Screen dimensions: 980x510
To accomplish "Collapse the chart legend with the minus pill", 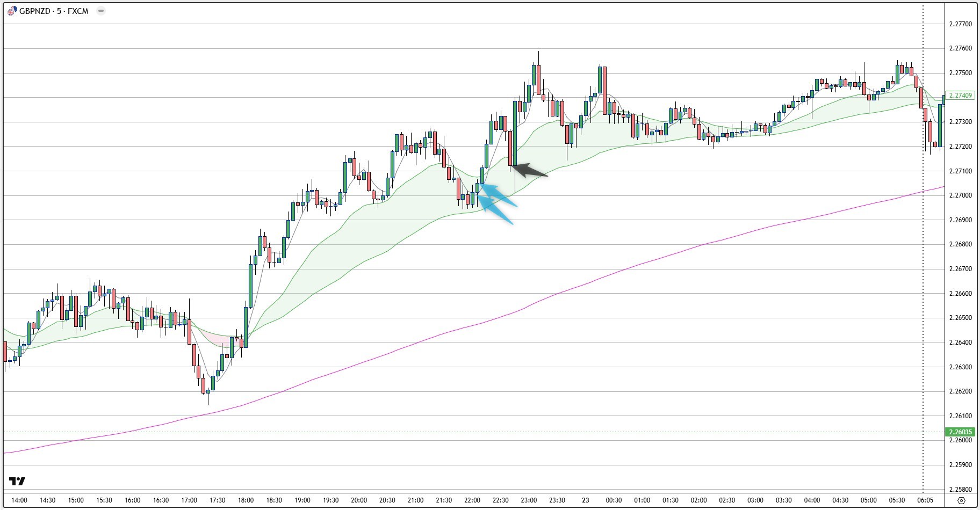I will 100,11.
